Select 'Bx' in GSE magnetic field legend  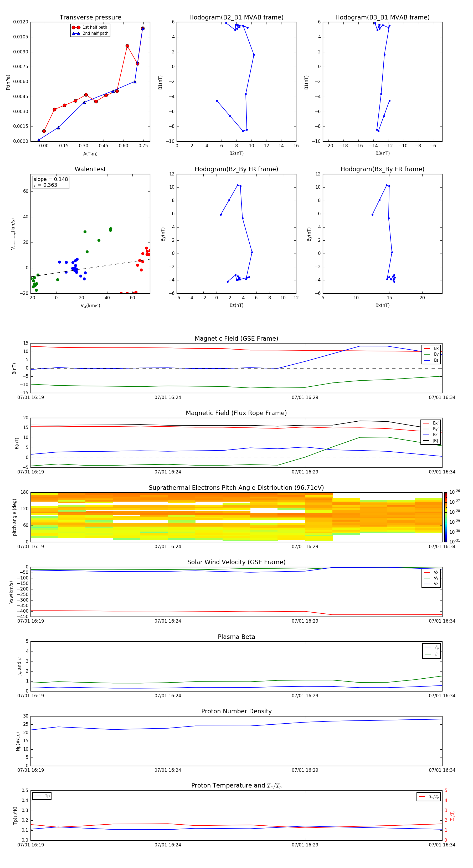pos(431,349)
